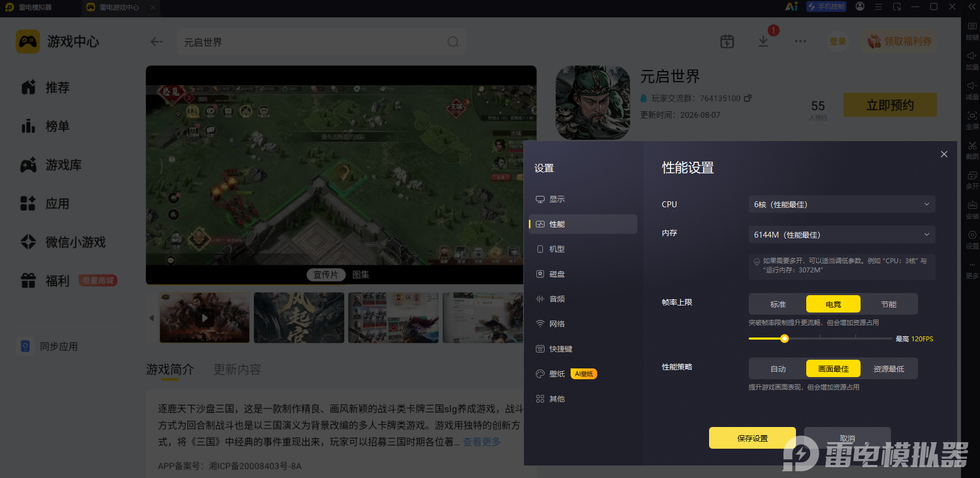Choose 画面最佳 performance strategy

click(x=833, y=369)
